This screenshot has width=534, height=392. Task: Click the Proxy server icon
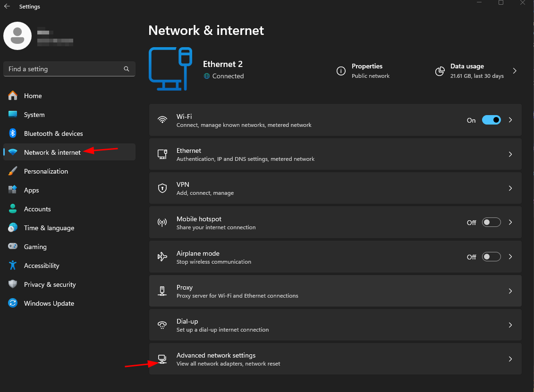(162, 291)
